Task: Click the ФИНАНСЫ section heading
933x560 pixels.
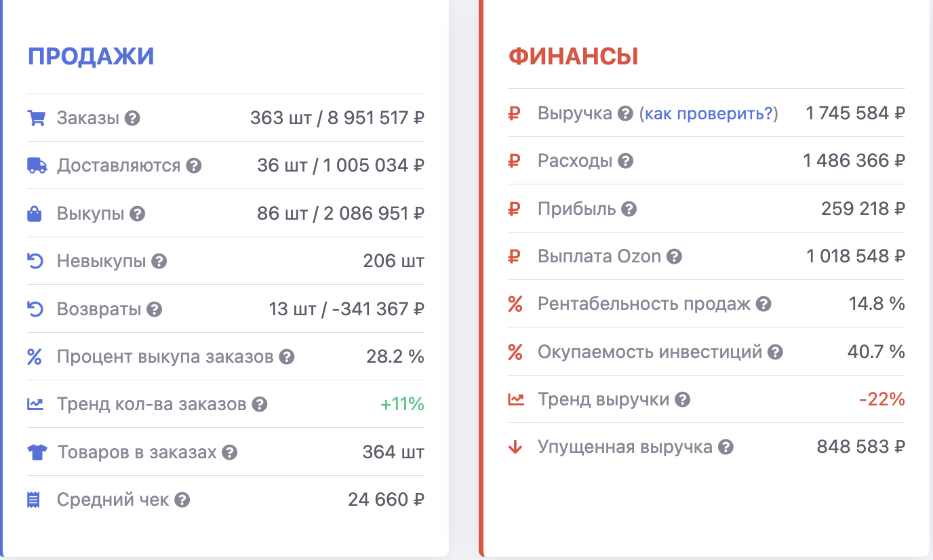Action: 573,56
